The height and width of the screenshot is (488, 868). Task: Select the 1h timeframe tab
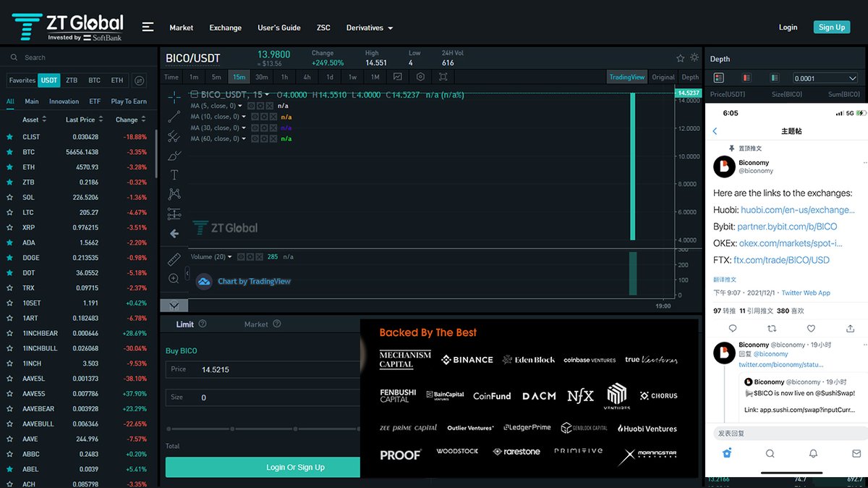coord(284,77)
